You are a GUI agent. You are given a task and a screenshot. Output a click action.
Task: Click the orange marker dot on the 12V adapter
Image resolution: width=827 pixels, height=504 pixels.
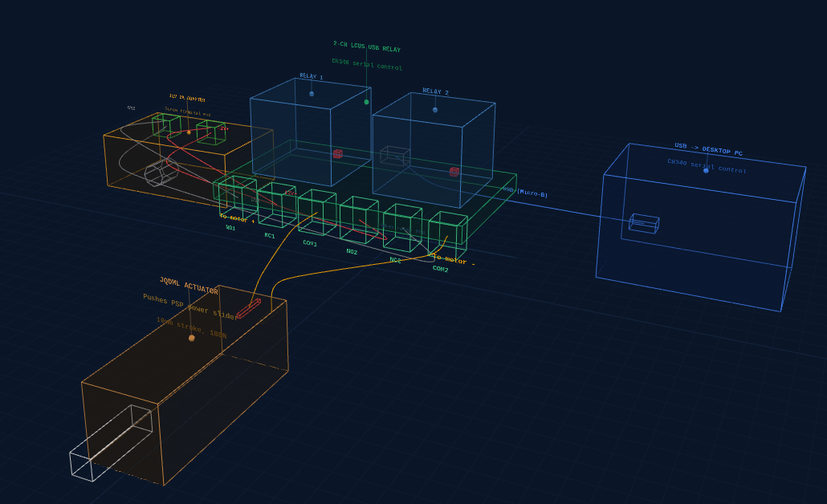coord(189,132)
